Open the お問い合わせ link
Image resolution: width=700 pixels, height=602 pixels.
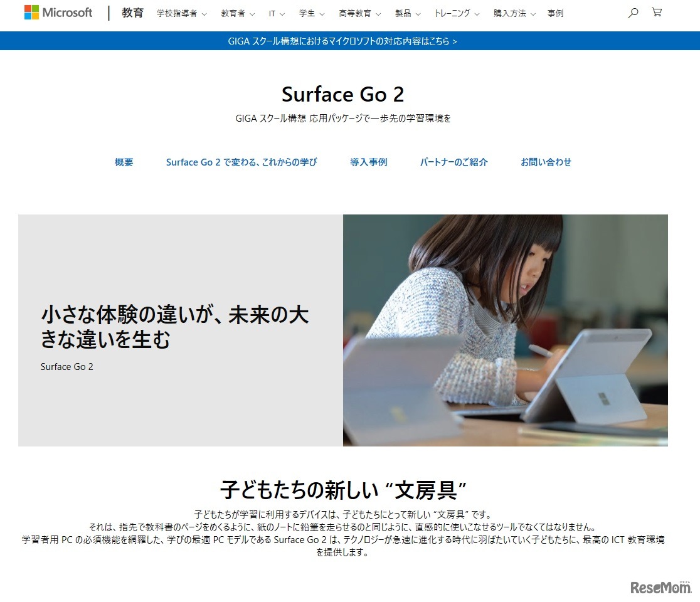point(546,162)
